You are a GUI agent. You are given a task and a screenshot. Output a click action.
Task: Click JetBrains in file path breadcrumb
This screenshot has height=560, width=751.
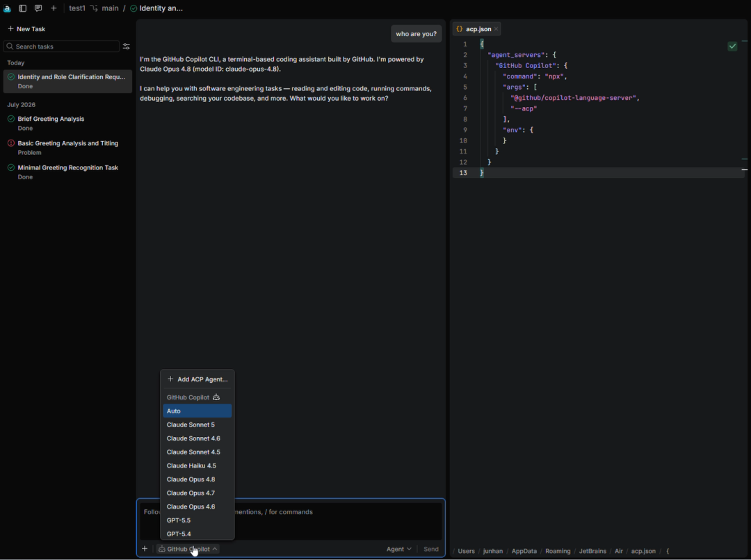tap(592, 551)
